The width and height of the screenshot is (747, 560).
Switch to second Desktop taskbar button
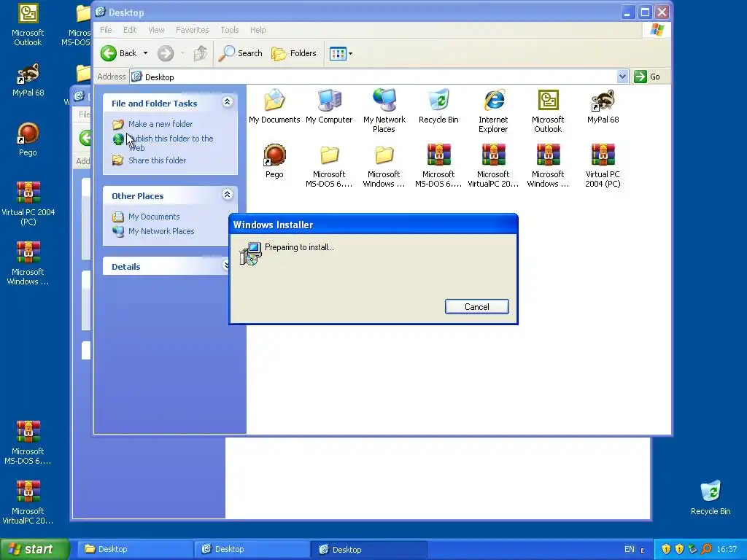[252, 550]
